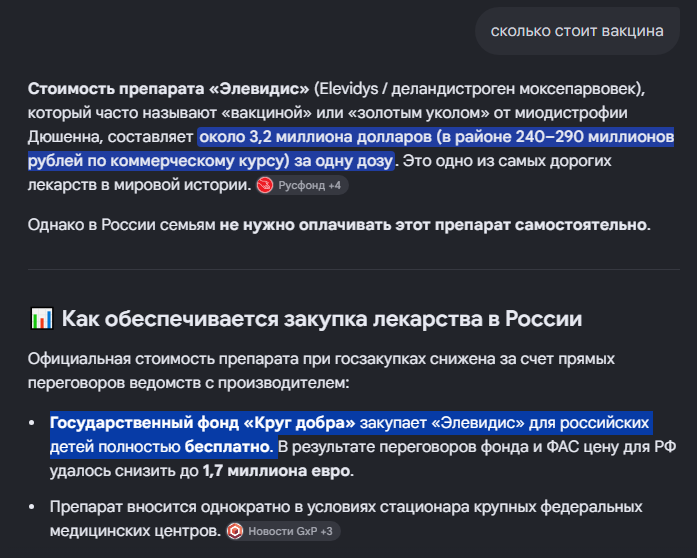Click heading 'Как обеспечивается закупка лекарства в России'
This screenshot has height=558, width=697.
(321, 319)
